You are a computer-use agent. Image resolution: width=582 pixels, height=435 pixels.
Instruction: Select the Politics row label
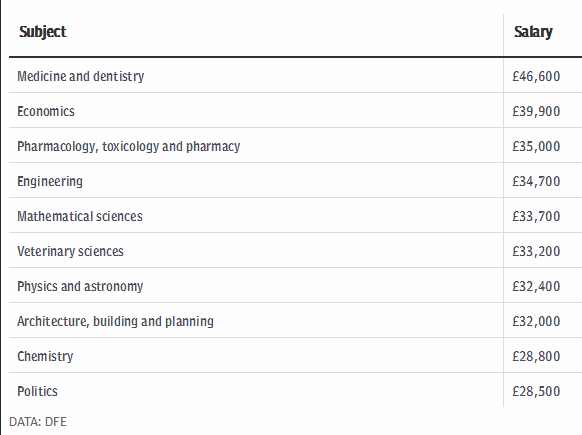[x=37, y=391]
